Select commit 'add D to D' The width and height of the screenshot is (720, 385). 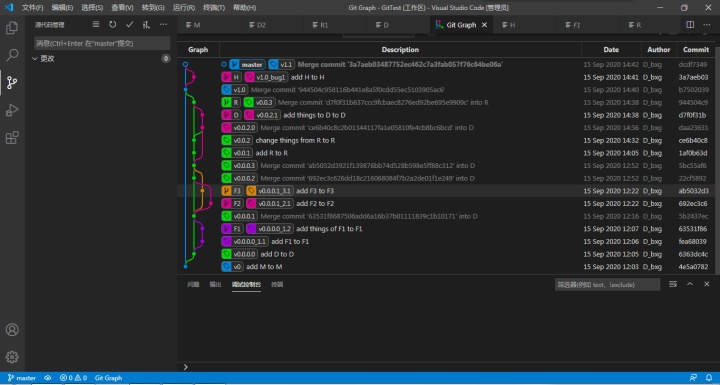pos(277,254)
